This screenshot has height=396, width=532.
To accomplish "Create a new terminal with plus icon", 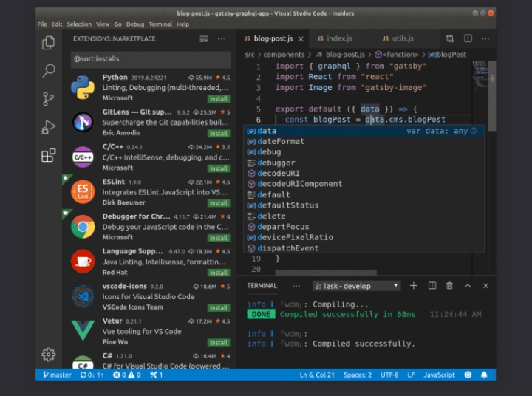I will (413, 286).
